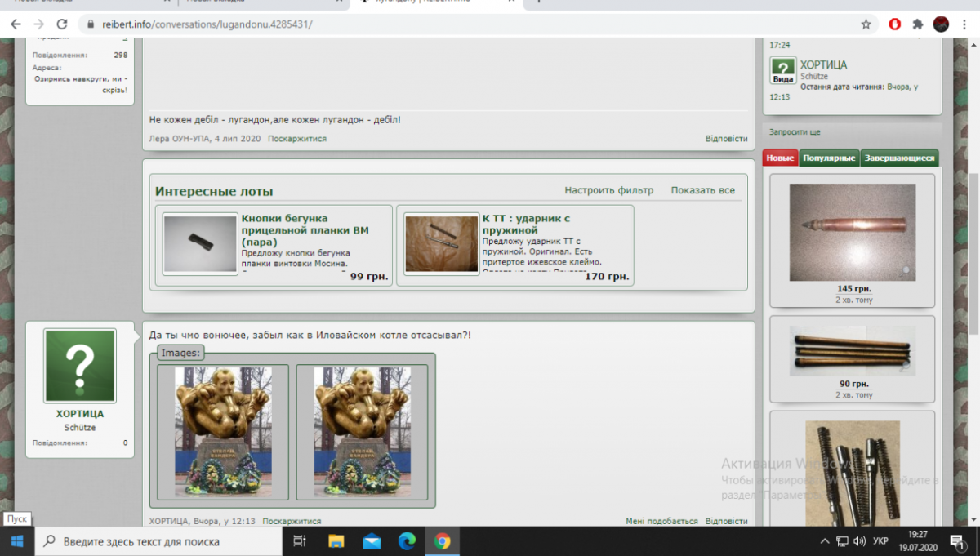
Task: Expand hidden system tray icons chevron
Action: pos(824,541)
